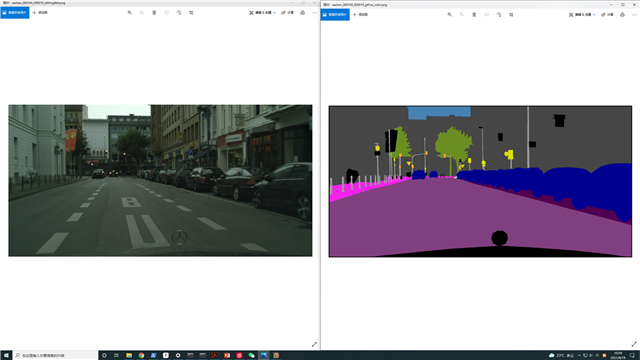Expand Edit & Create dropdown in left window

pyautogui.click(x=262, y=13)
